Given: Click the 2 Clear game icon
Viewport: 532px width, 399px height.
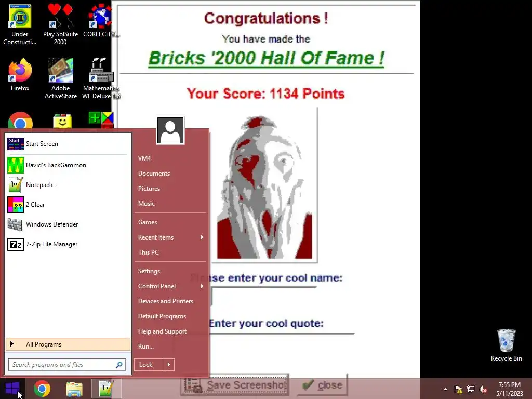Looking at the screenshot, I should (x=16, y=205).
